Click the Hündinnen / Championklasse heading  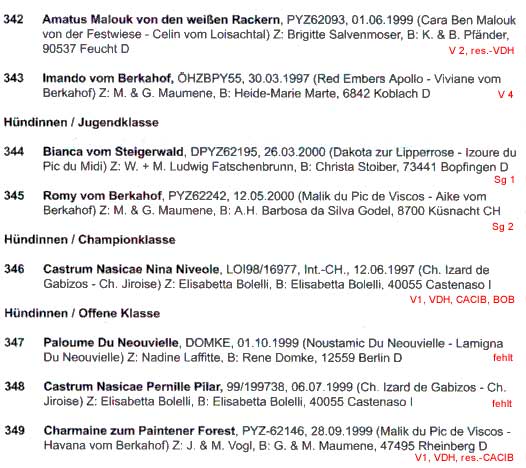(x=90, y=240)
